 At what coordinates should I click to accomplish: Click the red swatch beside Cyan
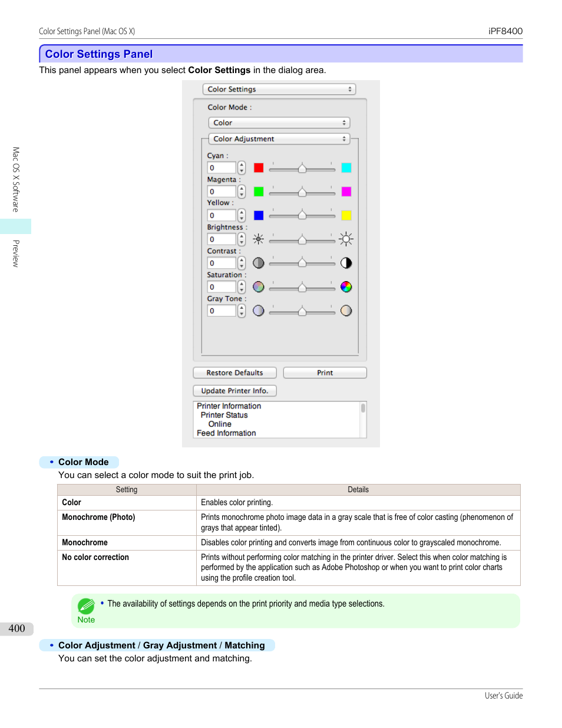tap(259, 168)
